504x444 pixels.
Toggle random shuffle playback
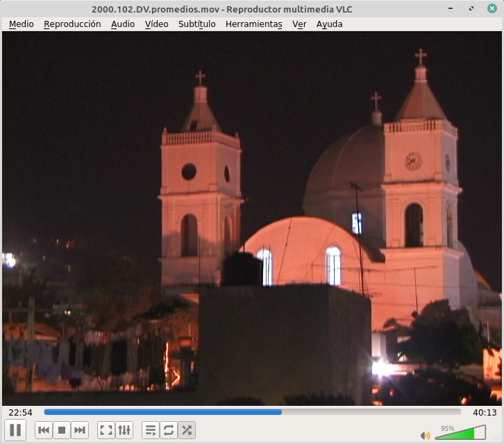point(187,430)
